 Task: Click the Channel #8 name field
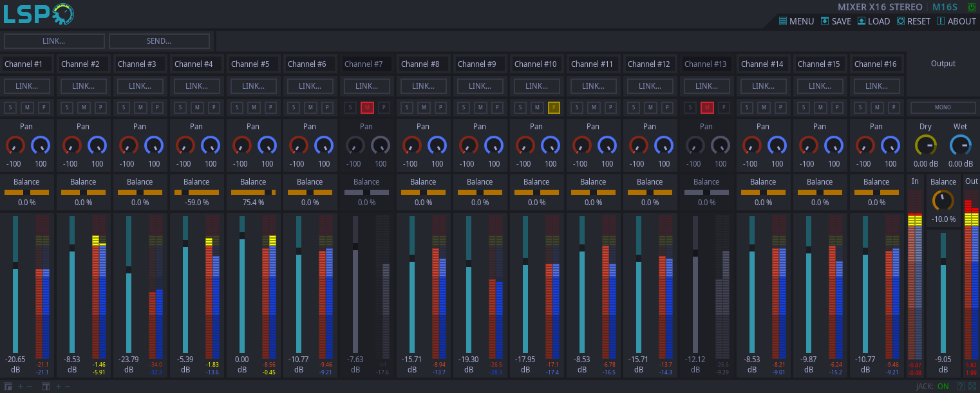click(423, 64)
